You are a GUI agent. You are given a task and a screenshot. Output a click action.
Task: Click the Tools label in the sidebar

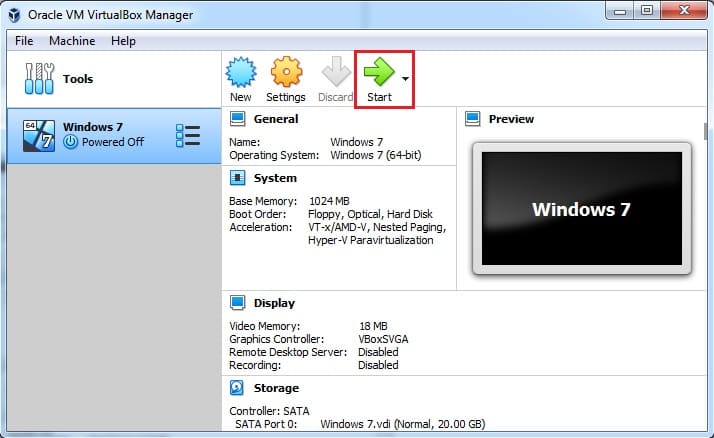coord(78,79)
